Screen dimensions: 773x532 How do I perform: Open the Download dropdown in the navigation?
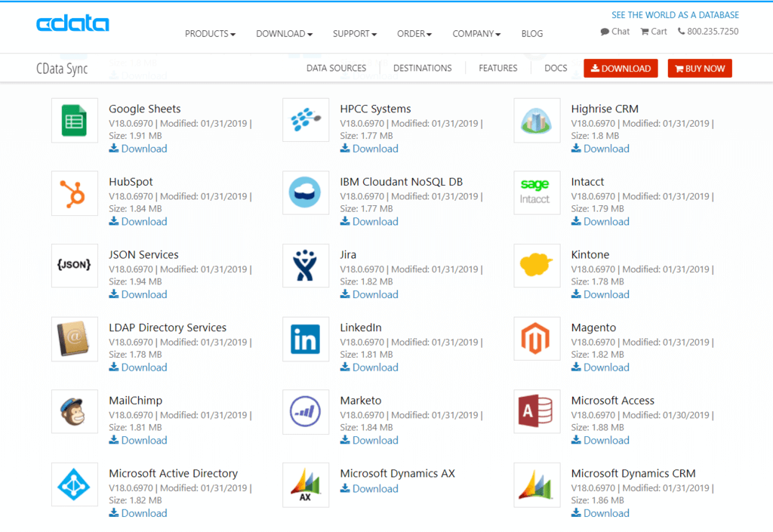(284, 34)
